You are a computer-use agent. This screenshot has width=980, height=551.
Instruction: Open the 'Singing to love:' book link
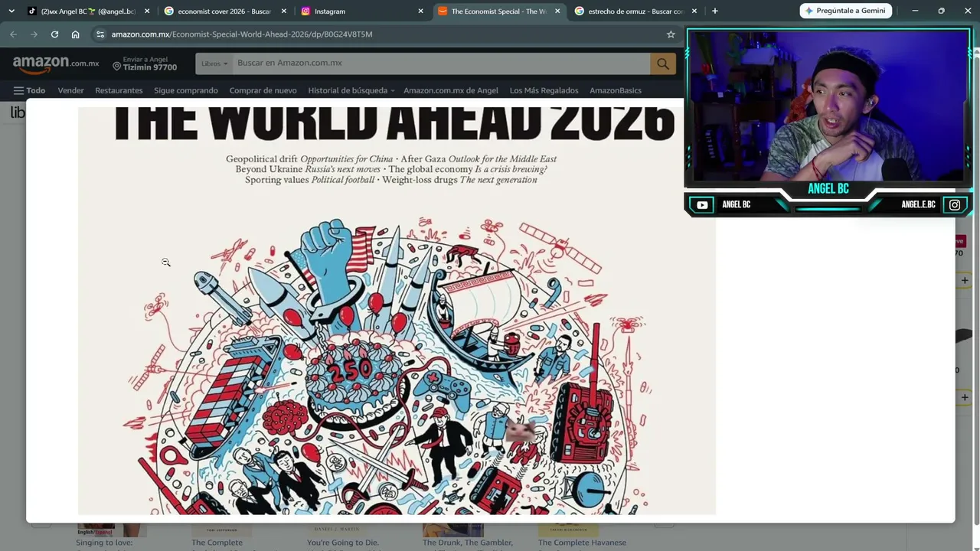click(104, 543)
